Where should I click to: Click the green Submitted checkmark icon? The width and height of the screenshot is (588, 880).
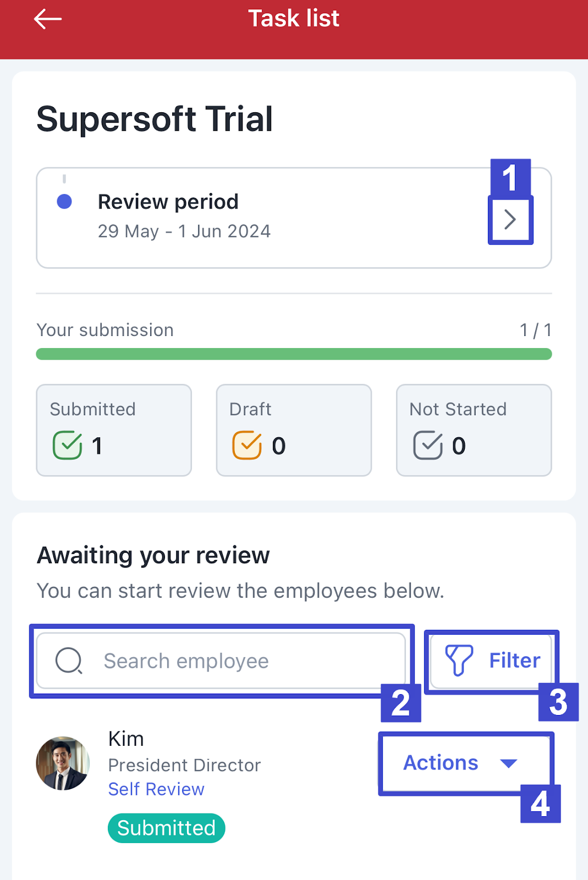(x=68, y=445)
